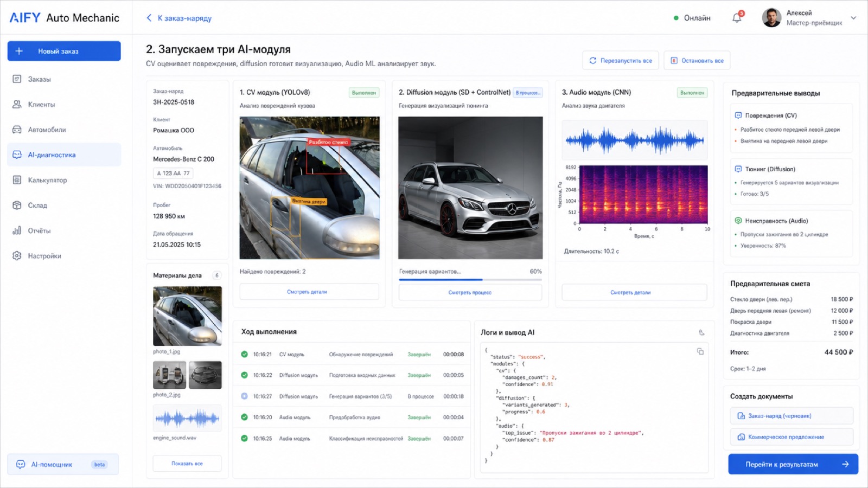Click the Тюнинг (Diffusion) card icon
This screenshot has height=488, width=868.
click(x=738, y=169)
